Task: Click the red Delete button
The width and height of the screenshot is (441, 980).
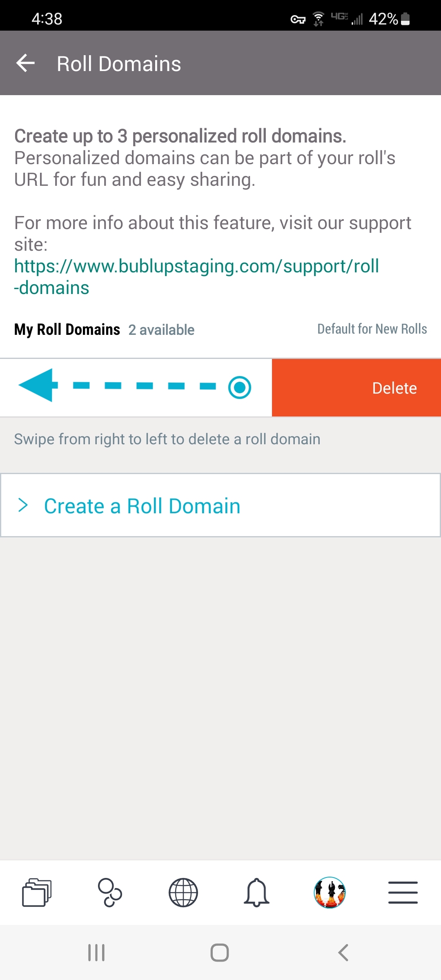Action: click(356, 388)
